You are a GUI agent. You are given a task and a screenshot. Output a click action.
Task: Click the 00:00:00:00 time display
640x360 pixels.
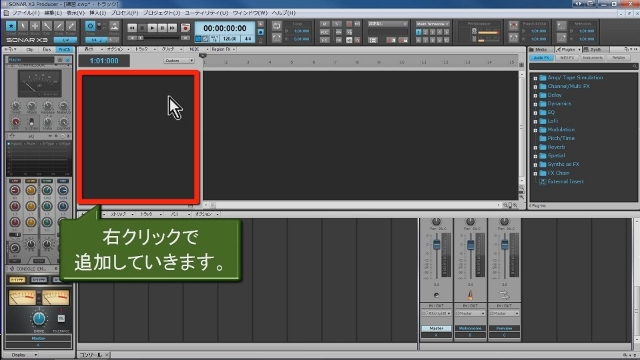coord(225,28)
